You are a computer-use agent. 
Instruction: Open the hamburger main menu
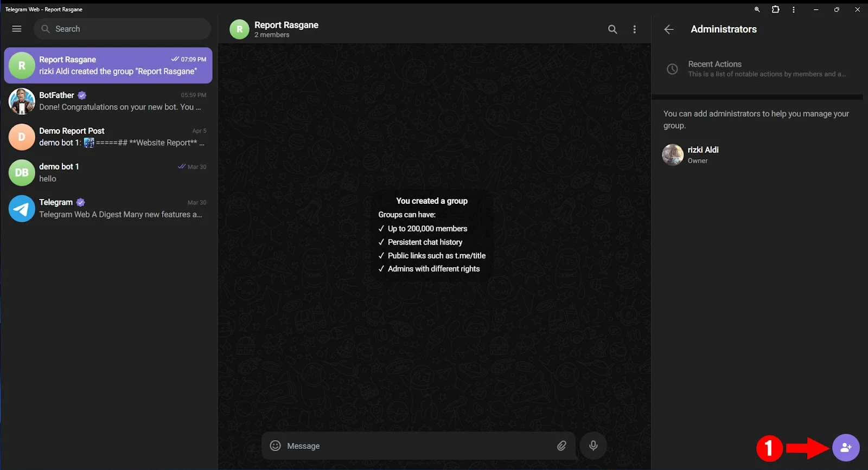coord(17,29)
